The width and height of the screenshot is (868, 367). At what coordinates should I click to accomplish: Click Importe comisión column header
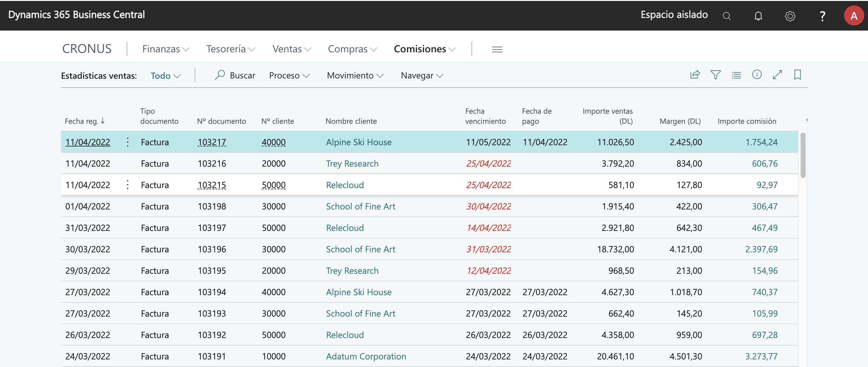(x=747, y=121)
